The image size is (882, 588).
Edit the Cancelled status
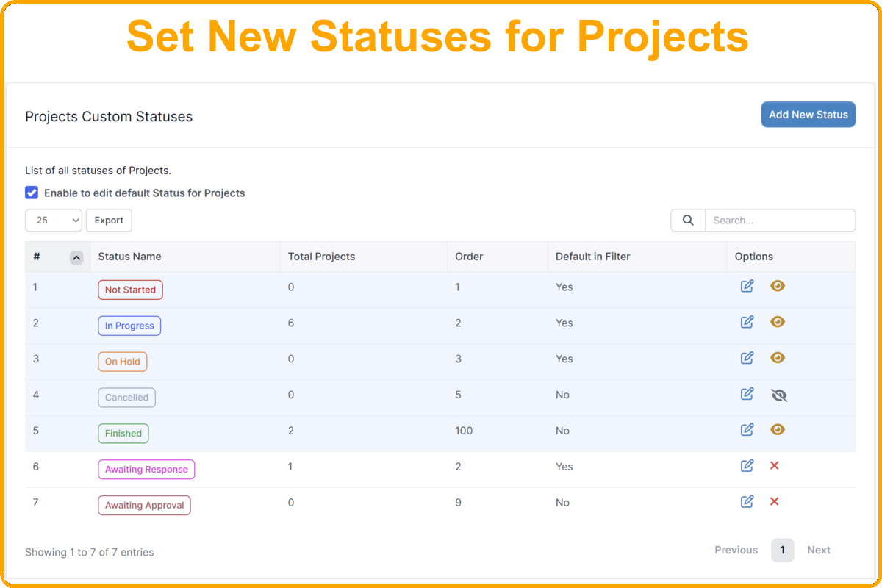747,394
